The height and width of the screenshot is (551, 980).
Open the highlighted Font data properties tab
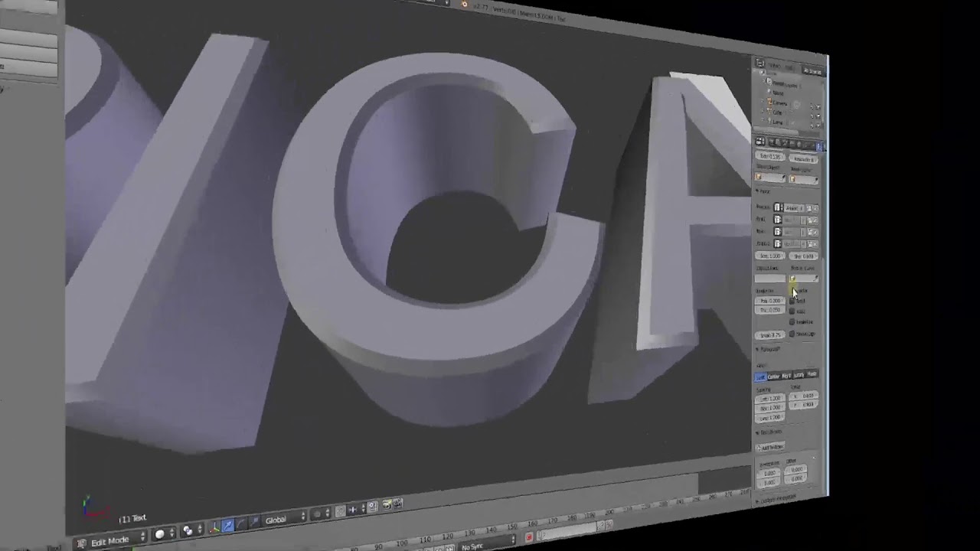coord(818,146)
